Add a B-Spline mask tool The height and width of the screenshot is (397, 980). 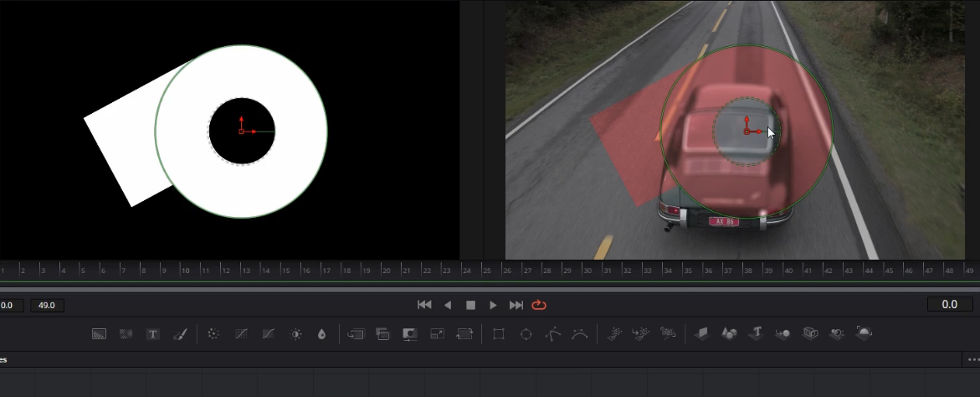click(x=579, y=333)
